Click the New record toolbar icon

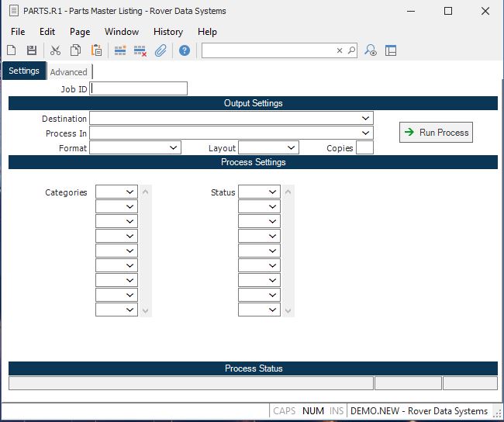coord(12,50)
